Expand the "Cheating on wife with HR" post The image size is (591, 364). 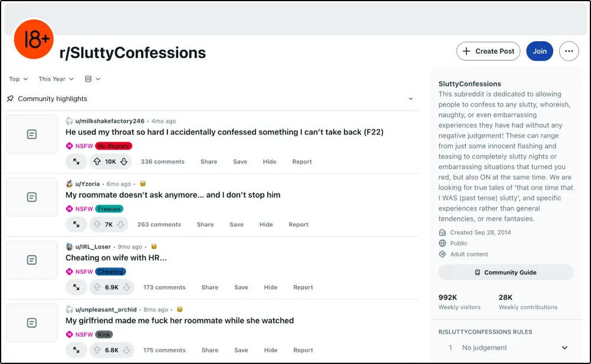pos(76,287)
